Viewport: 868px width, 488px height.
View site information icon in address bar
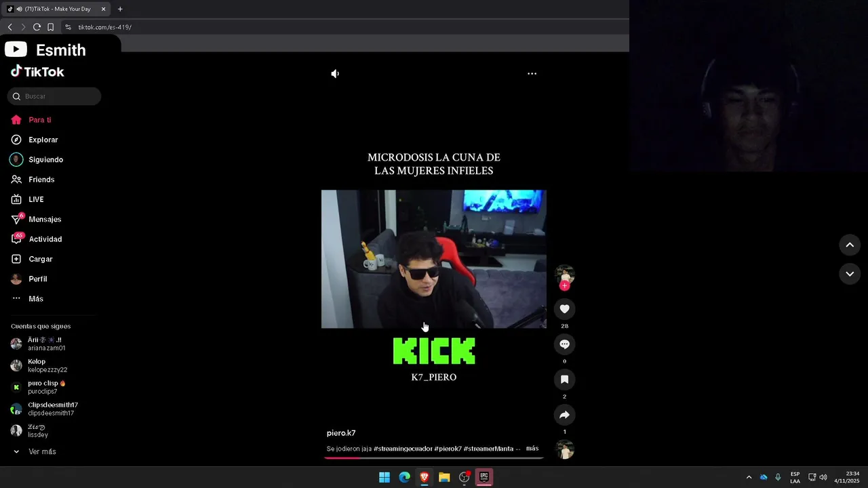[x=68, y=27]
